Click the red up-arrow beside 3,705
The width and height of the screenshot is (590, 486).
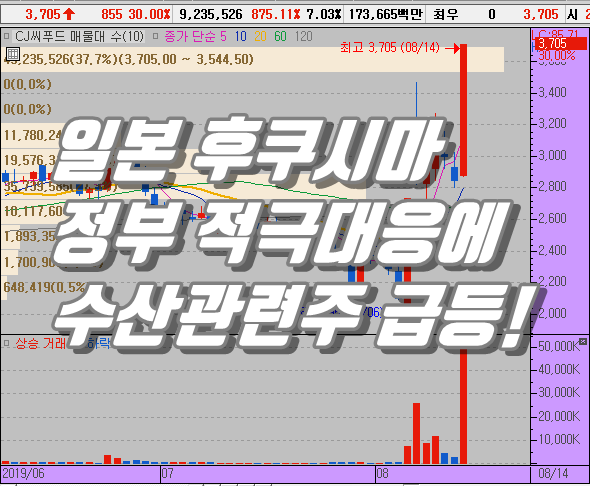pyautogui.click(x=69, y=14)
